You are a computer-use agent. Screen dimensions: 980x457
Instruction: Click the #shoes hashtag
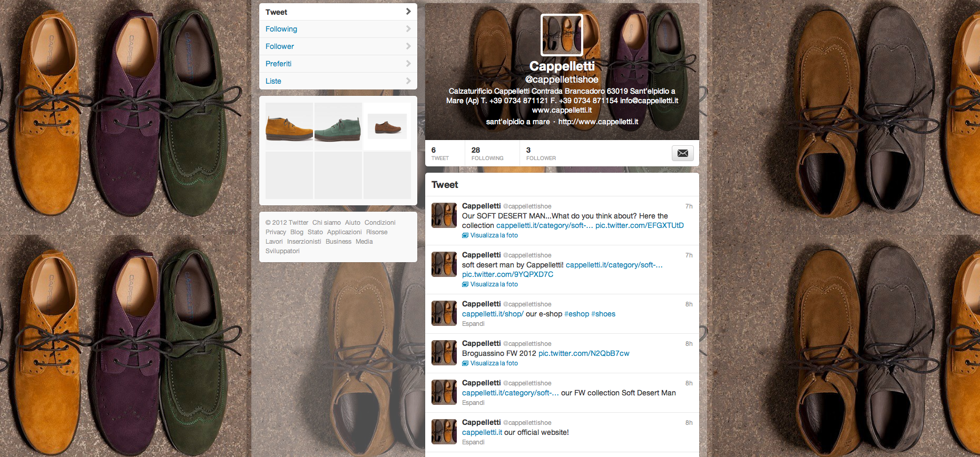point(603,314)
